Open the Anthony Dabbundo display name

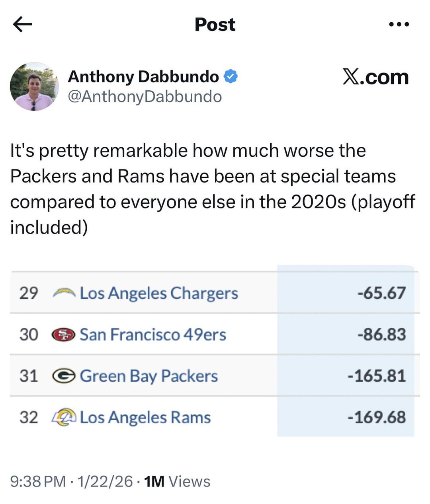(143, 77)
